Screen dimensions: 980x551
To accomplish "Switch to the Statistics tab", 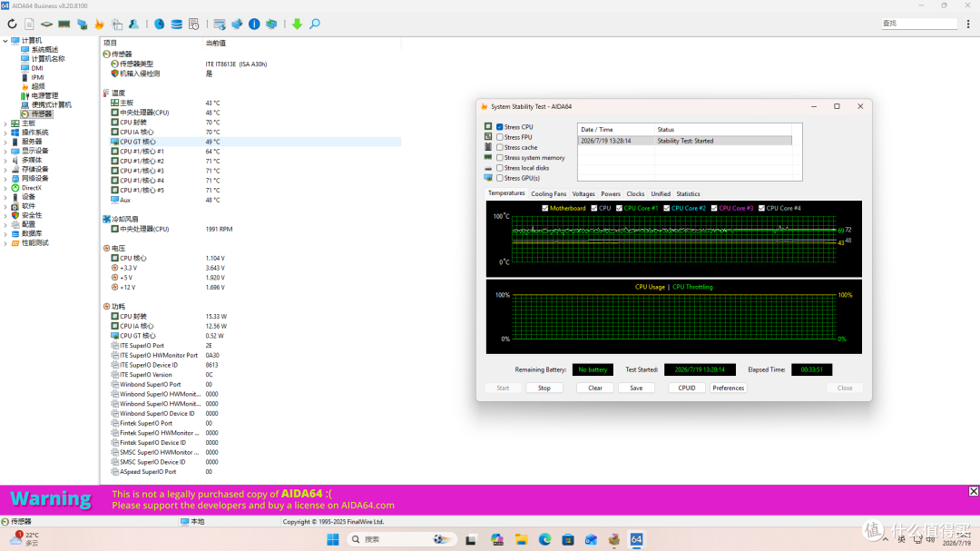I will pos(688,194).
